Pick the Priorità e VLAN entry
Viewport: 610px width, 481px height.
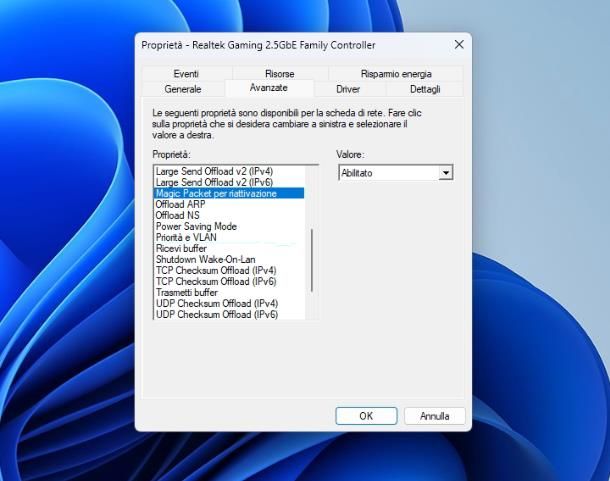pyautogui.click(x=229, y=237)
